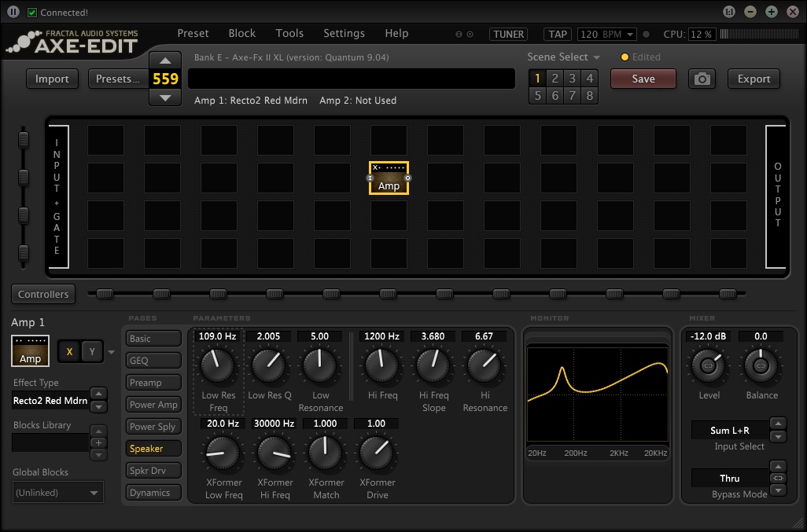Step Input Select up

pos(778,424)
